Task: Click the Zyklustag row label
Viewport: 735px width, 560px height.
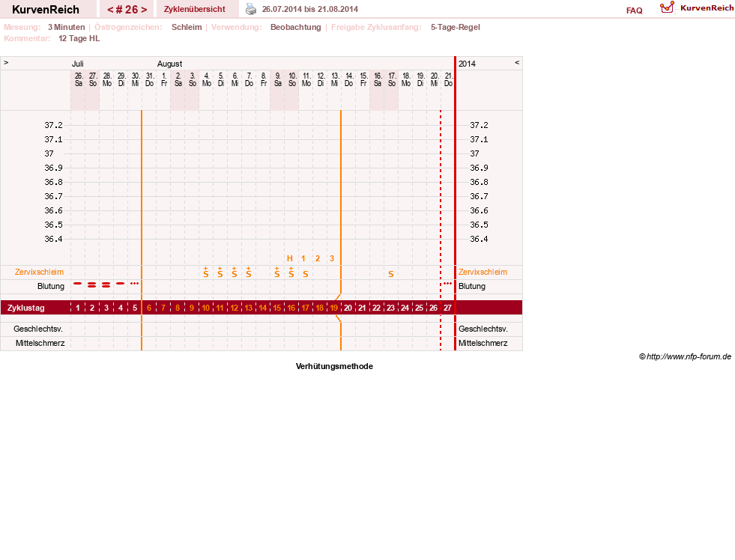Action: 25,308
